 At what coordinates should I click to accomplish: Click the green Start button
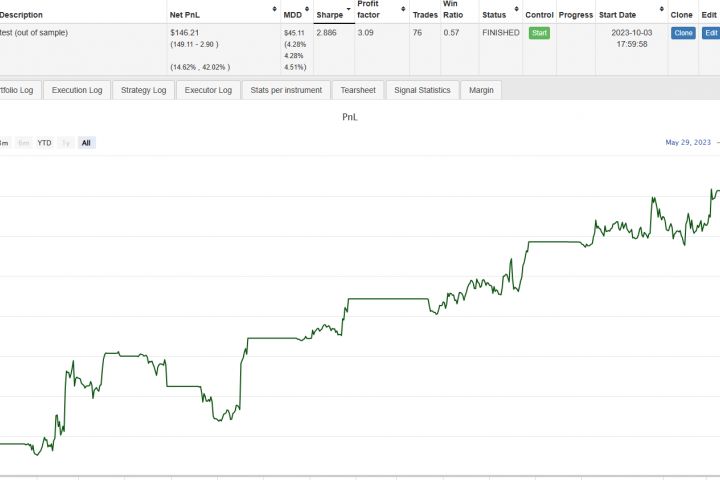[539, 33]
